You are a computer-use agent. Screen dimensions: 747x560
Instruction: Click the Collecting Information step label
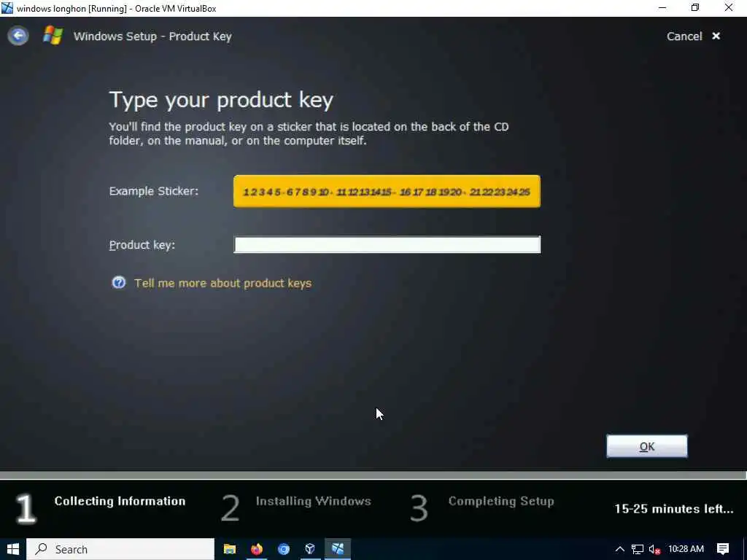[x=120, y=501]
